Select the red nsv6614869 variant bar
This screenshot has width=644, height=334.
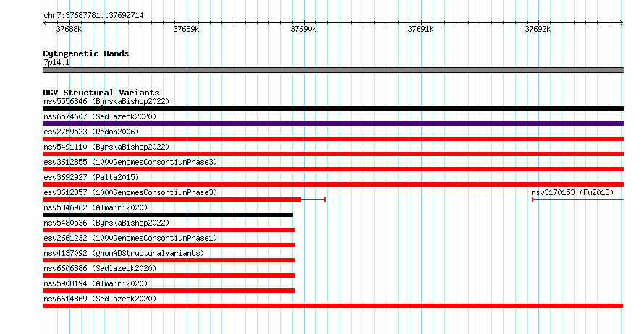point(333,306)
